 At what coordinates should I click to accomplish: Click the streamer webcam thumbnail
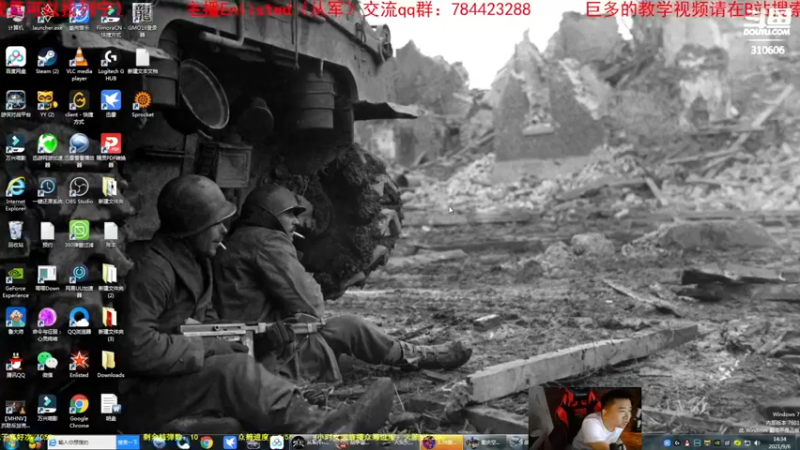pos(585,418)
